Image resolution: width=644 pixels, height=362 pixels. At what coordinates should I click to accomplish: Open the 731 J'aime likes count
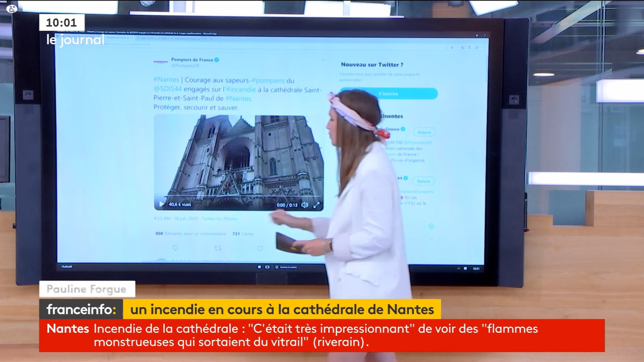243,234
